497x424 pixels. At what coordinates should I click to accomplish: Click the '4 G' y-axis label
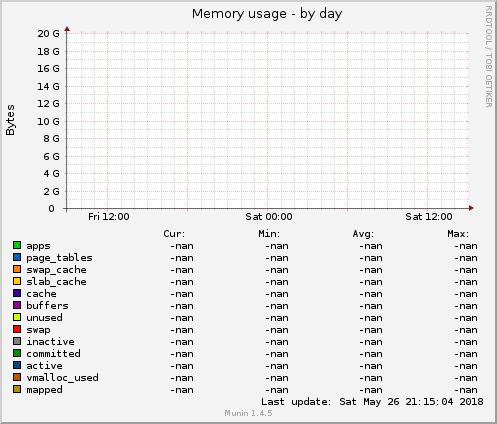pos(51,174)
